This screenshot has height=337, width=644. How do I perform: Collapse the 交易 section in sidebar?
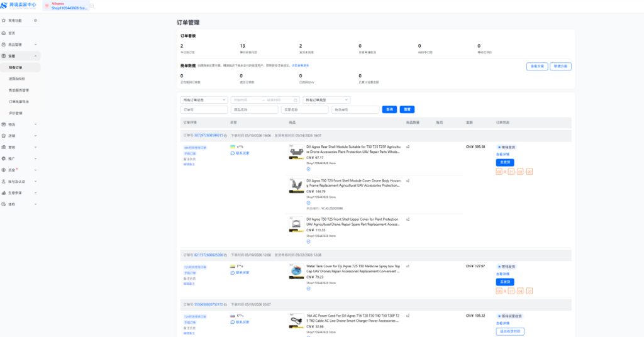[35, 56]
